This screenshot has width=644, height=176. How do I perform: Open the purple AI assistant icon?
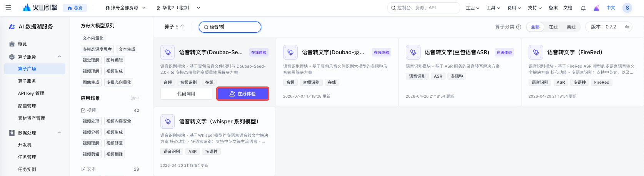coord(596,8)
